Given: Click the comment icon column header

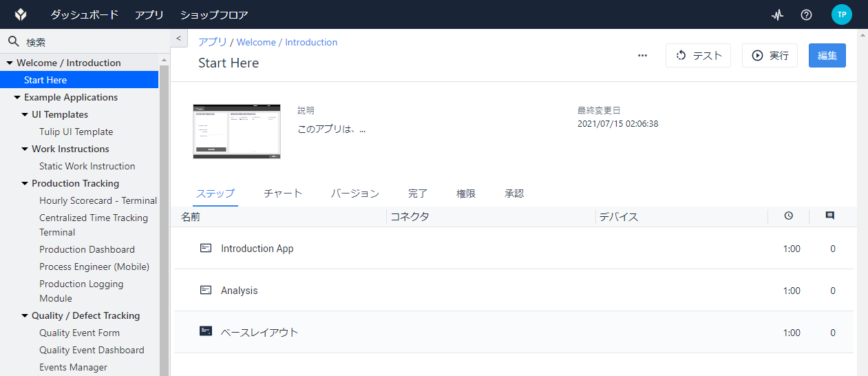Looking at the screenshot, I should click(830, 216).
